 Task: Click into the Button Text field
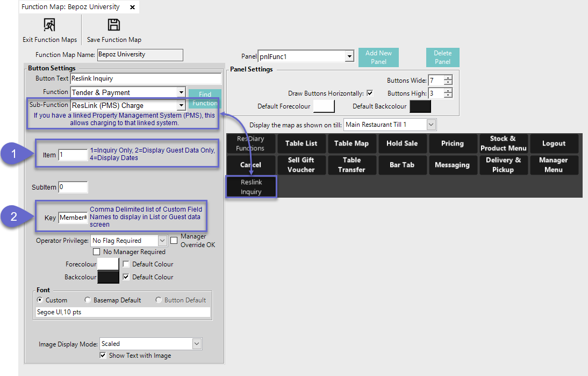(x=146, y=78)
